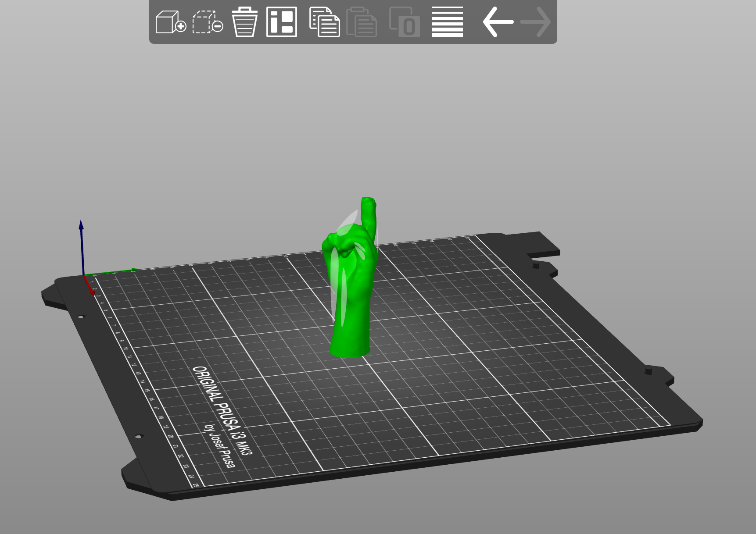756x534 pixels.
Task: Click the Add instance icon
Action: pyautogui.click(x=405, y=22)
